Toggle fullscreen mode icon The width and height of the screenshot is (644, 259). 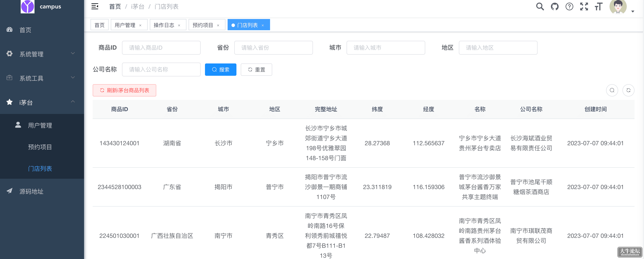pos(584,6)
